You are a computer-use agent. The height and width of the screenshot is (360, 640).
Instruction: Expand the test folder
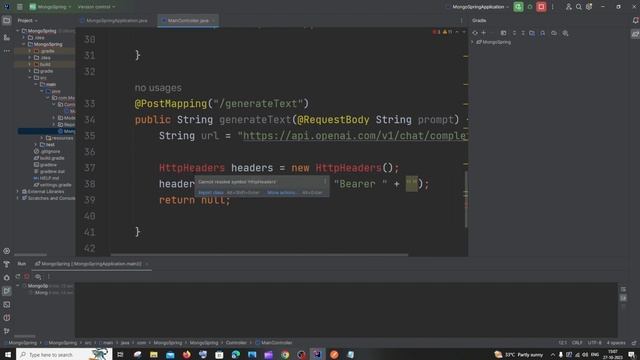(36, 144)
